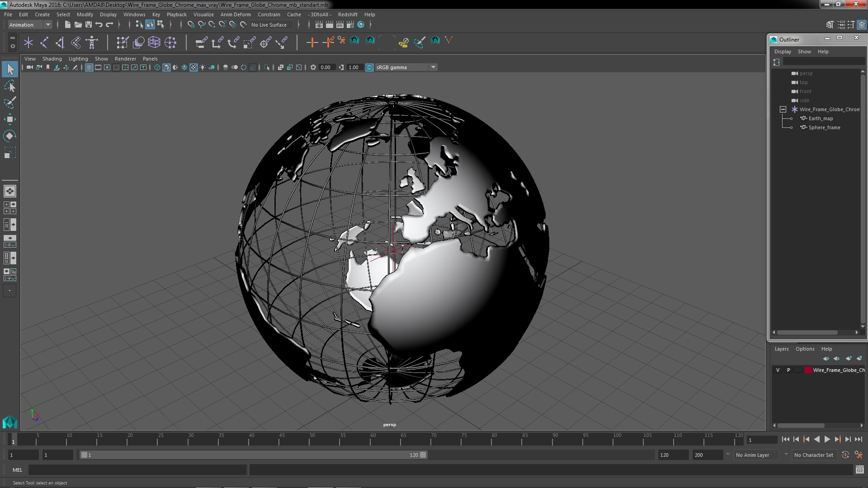This screenshot has width=868, height=488.
Task: Open the Animation menu set dropdown
Action: [30, 25]
